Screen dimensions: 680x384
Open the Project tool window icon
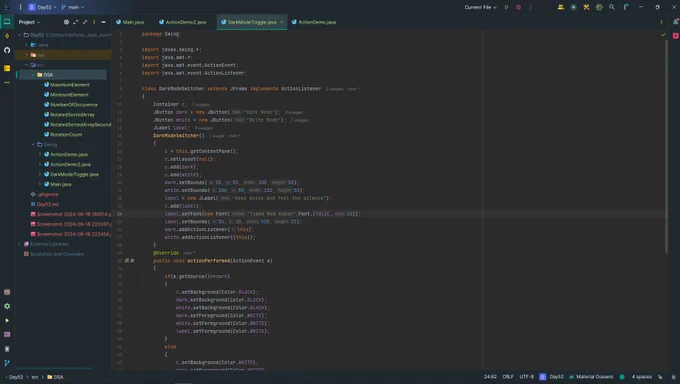[x=7, y=21]
